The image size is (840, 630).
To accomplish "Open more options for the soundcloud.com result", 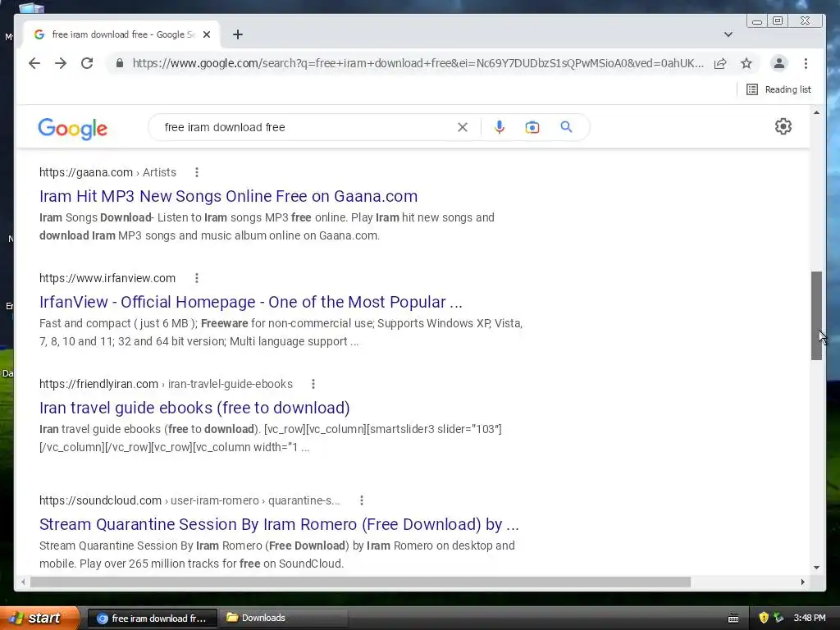I will 362,500.
